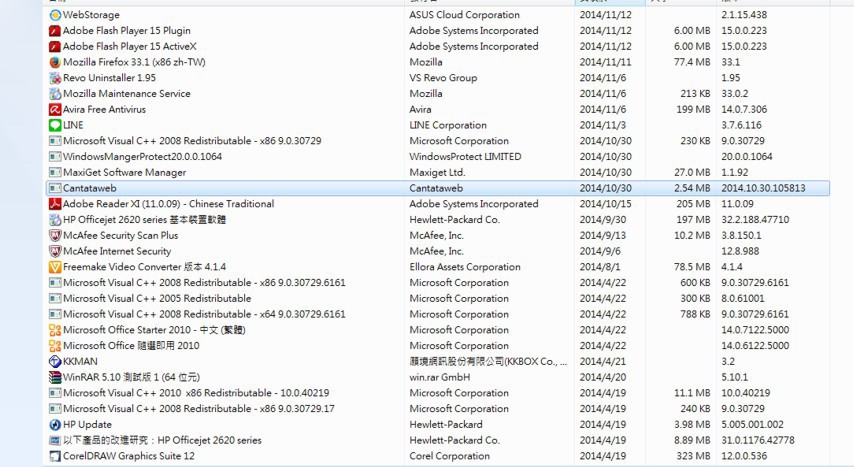Image resolution: width=854 pixels, height=467 pixels.
Task: Click the version '5.005.001.002' cell
Action: point(753,424)
